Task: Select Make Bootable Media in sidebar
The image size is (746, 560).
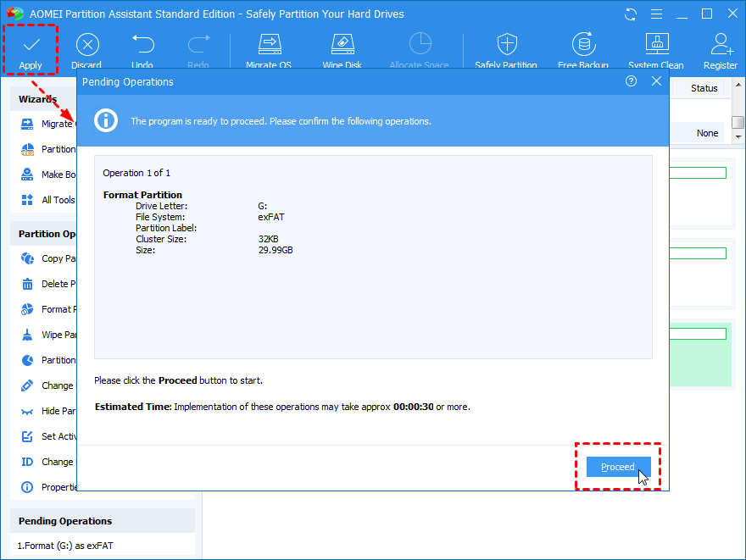Action: point(47,175)
